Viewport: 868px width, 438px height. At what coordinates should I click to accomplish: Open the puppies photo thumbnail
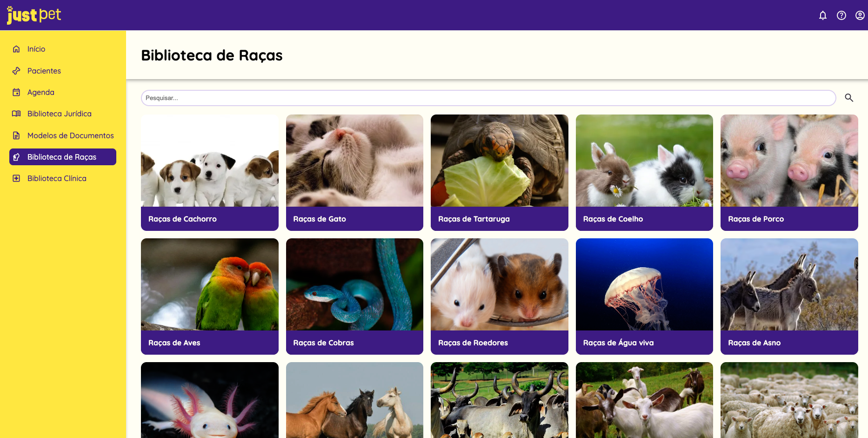click(x=210, y=161)
